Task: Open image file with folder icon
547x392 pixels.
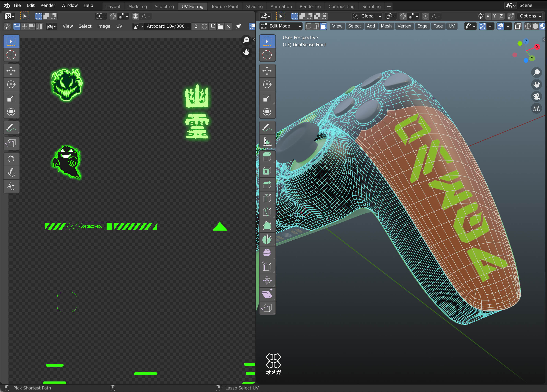Action: point(220,26)
